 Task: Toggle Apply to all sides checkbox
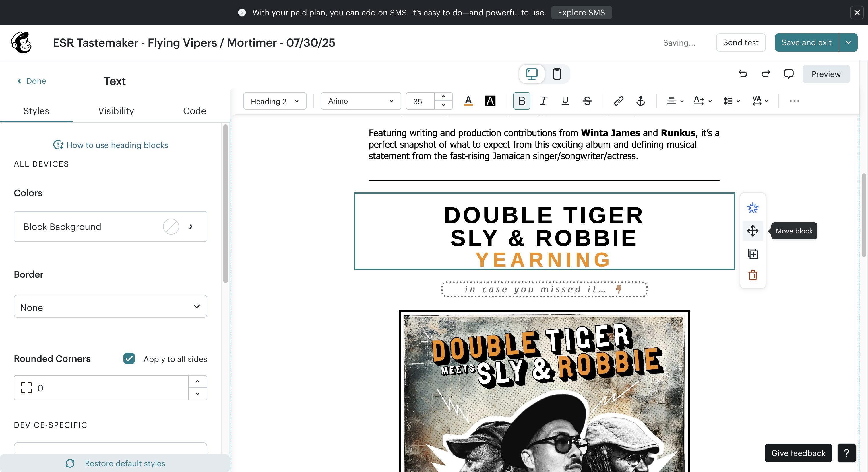(129, 359)
